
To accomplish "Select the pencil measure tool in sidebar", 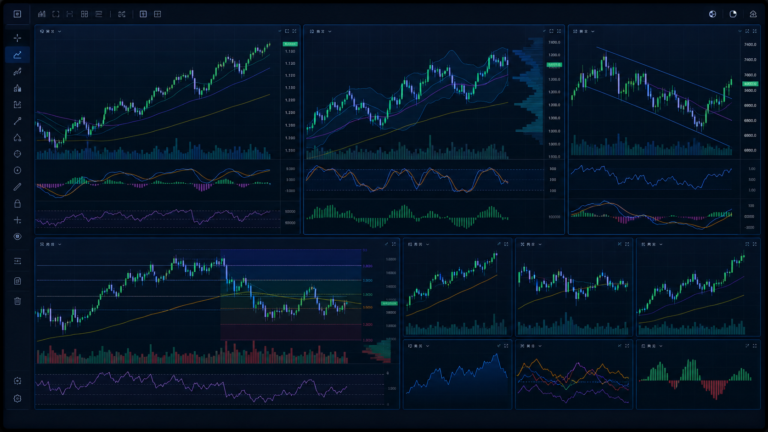I will (18, 187).
